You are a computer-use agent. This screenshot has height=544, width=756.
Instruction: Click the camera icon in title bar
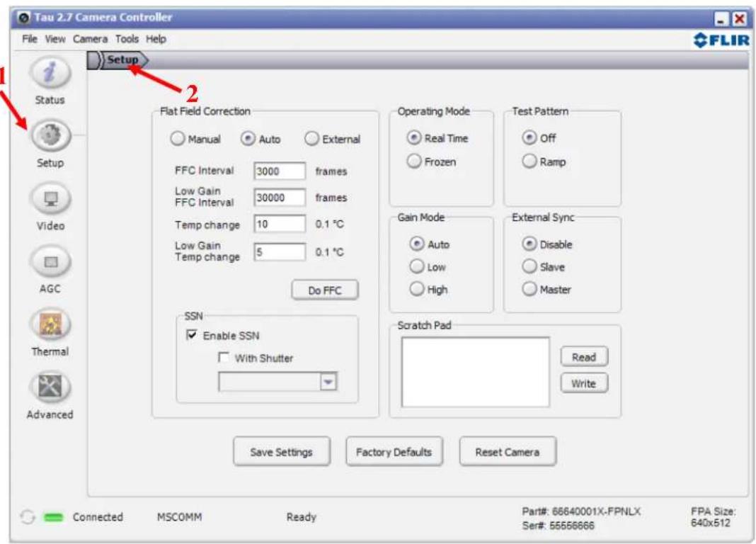pyautogui.click(x=24, y=18)
